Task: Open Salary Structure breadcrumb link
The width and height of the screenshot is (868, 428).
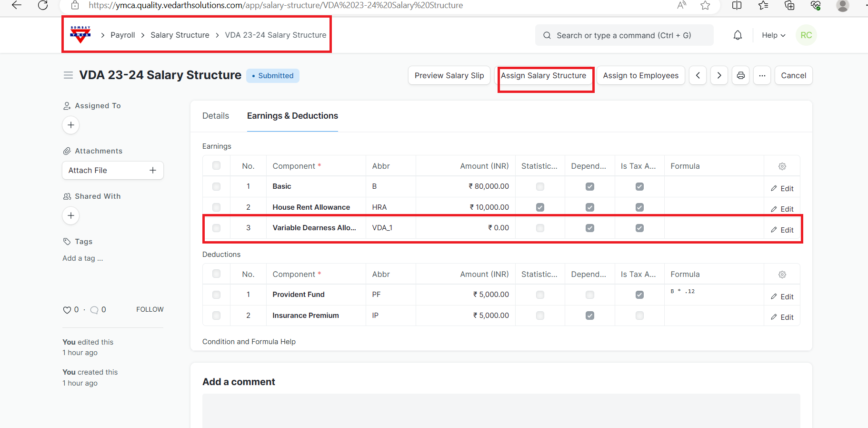Action: 180,35
